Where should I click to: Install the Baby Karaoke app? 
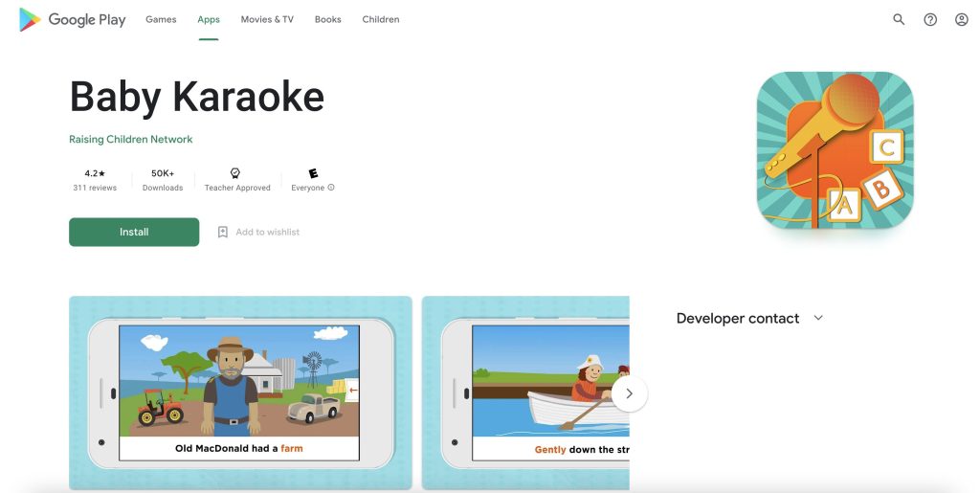tap(134, 232)
